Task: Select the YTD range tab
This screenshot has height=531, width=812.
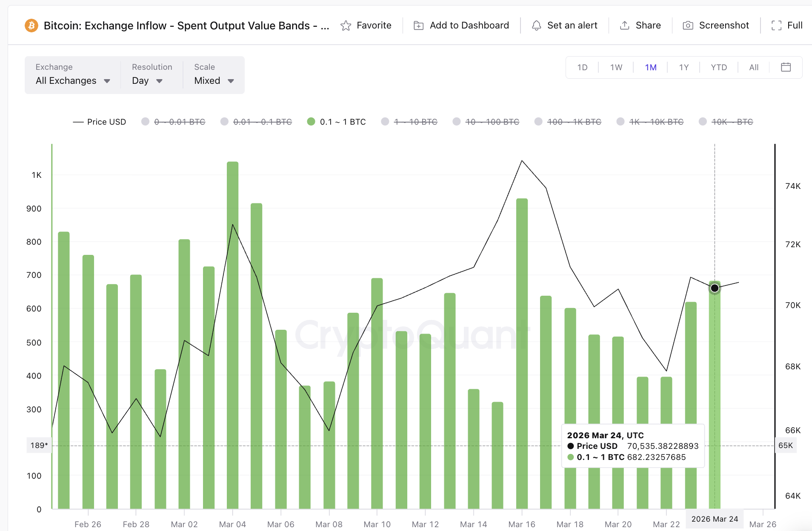Action: [718, 67]
